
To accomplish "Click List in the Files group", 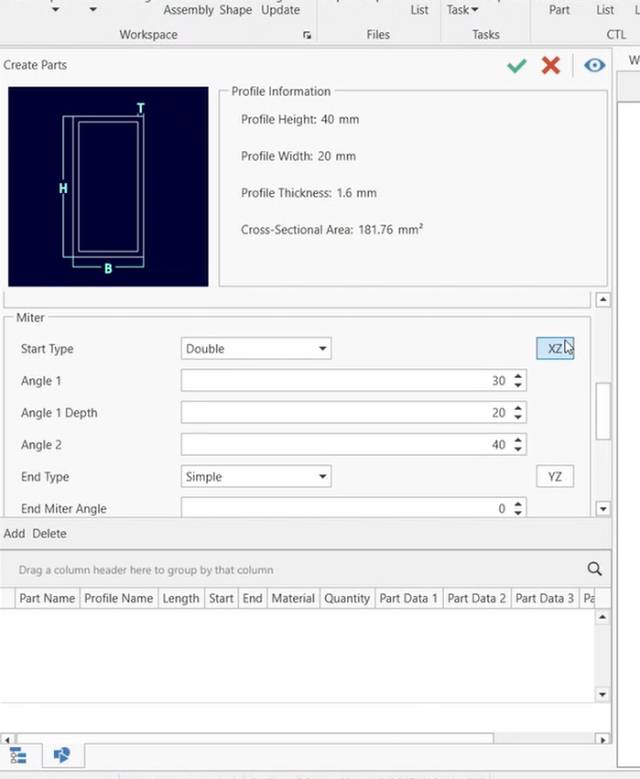I will pos(419,9).
